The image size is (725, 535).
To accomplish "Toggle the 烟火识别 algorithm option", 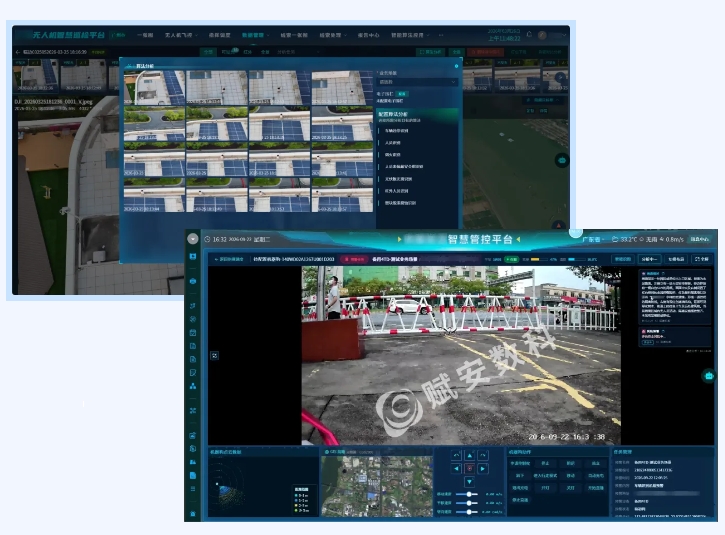I will point(393,155).
